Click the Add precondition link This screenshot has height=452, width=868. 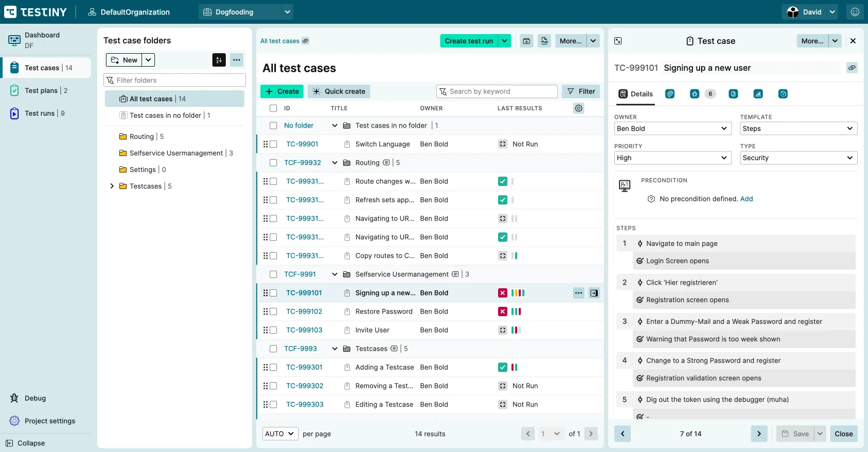coord(746,199)
